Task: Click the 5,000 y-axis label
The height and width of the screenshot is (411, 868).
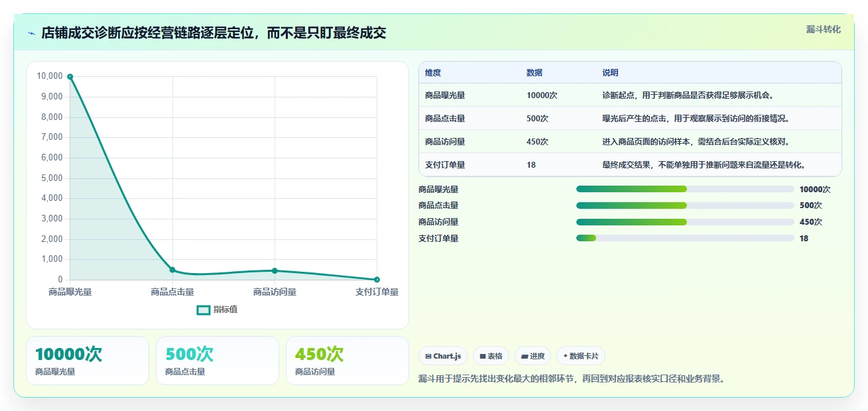Action: click(x=52, y=178)
